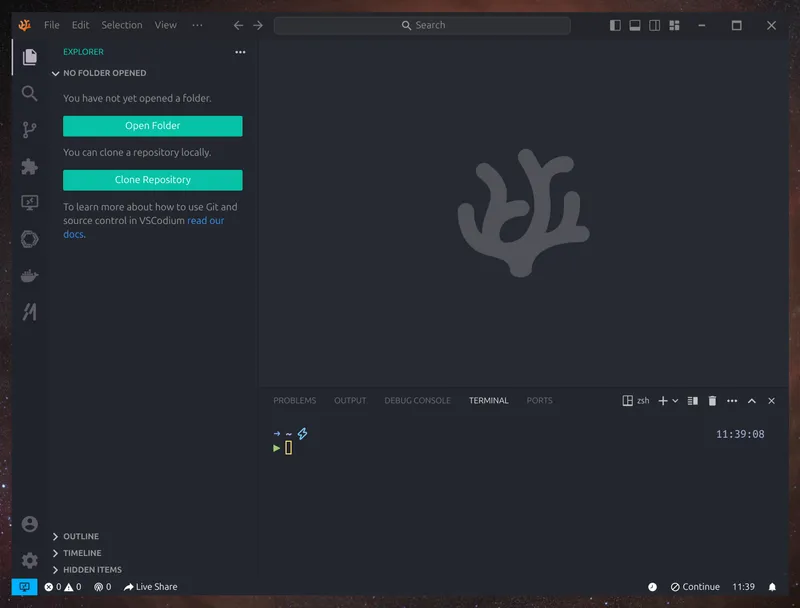Open the launch profile dropdown arrow
Viewport: 800px width, 608px height.
pyautogui.click(x=676, y=401)
